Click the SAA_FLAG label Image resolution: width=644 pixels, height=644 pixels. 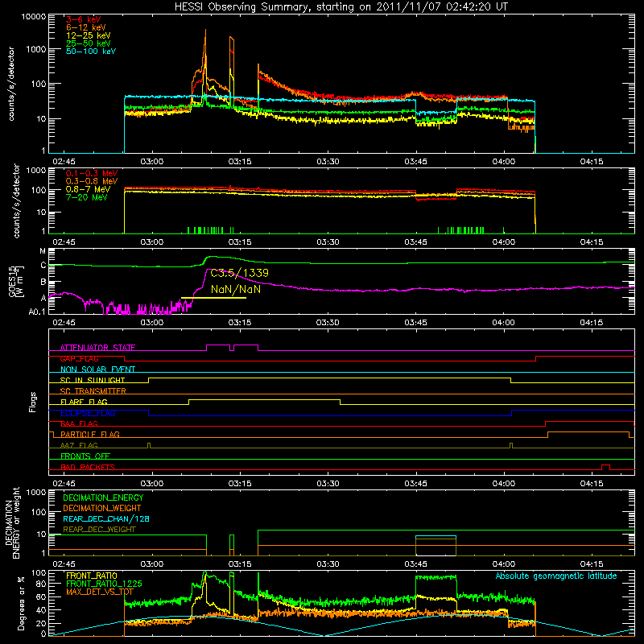tap(79, 423)
